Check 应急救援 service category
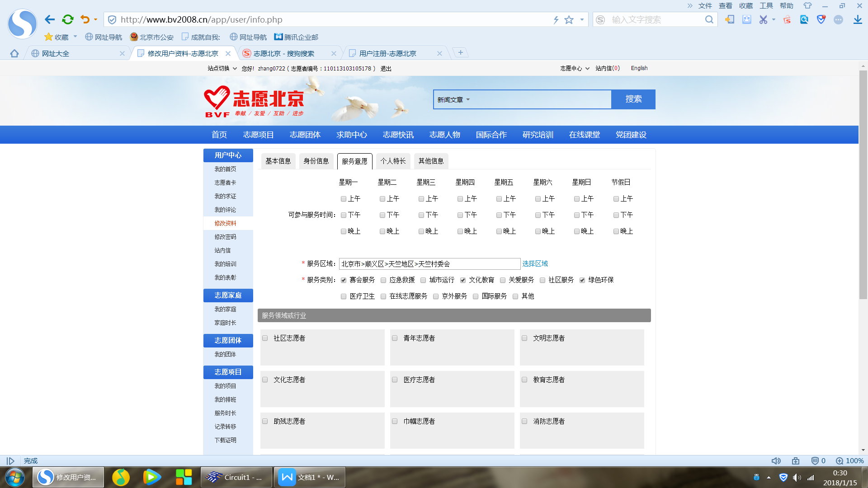 tap(383, 280)
